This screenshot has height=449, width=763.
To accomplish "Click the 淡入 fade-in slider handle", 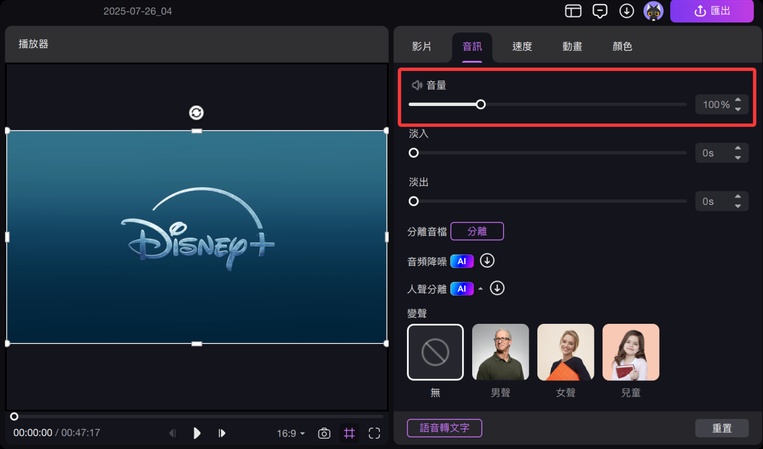I will [414, 153].
